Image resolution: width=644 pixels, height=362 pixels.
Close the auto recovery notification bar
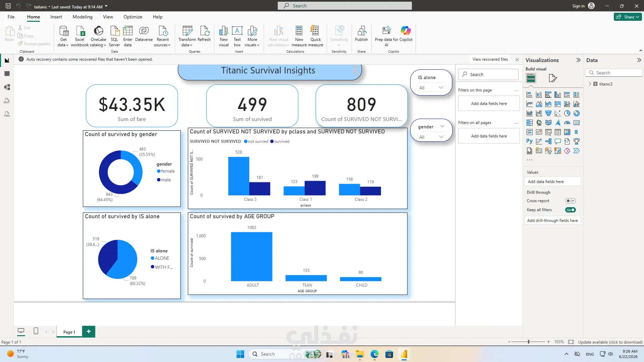coord(517,60)
